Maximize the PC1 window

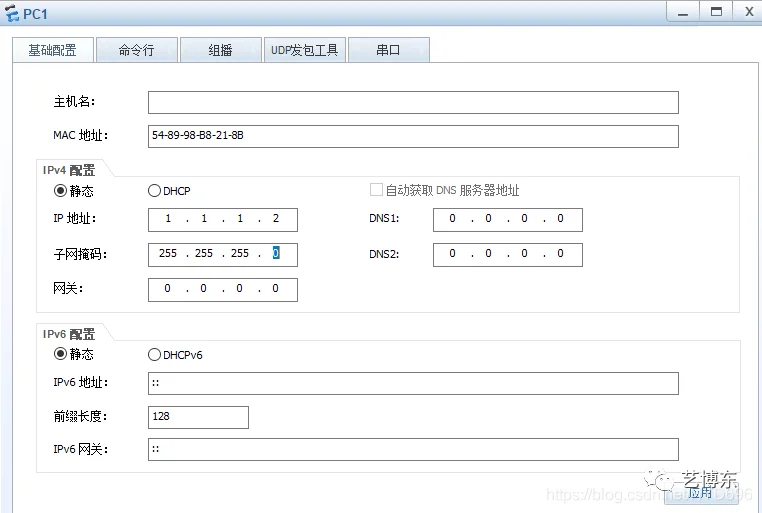click(716, 12)
